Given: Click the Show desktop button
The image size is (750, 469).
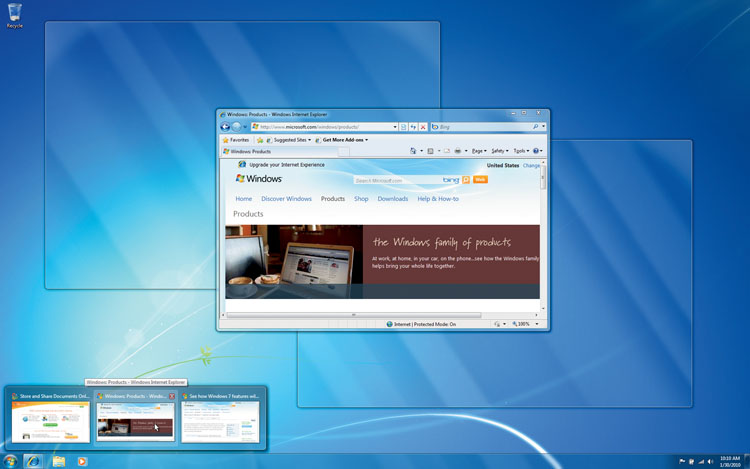Looking at the screenshot, I should pos(747,461).
